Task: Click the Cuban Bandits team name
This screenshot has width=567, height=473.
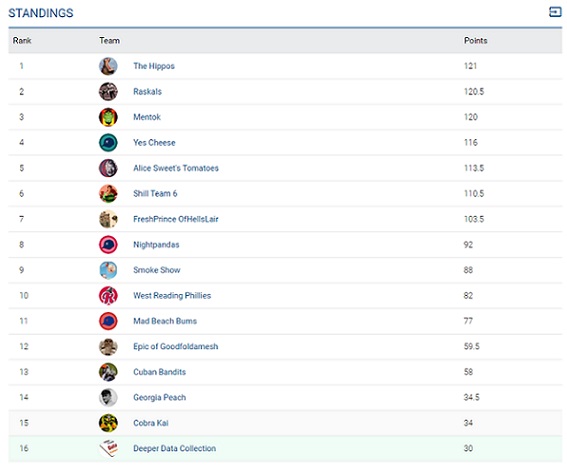Action: (x=159, y=372)
